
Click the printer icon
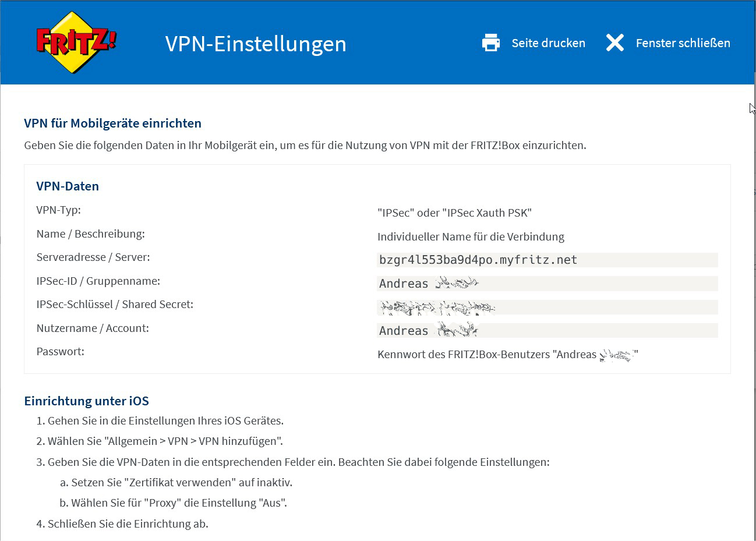point(491,43)
